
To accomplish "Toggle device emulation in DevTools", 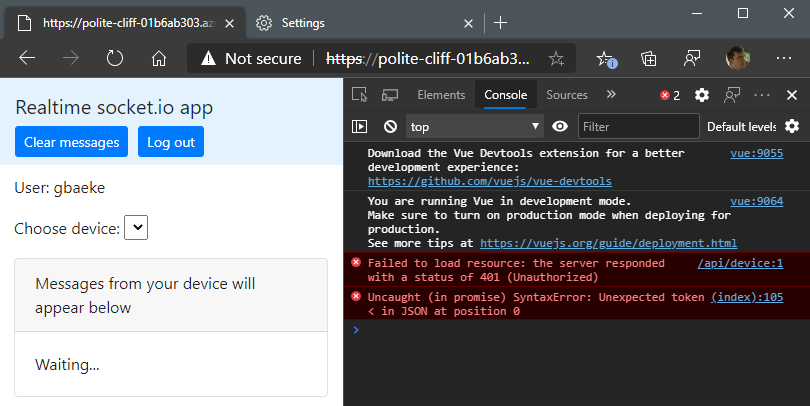I will point(390,95).
